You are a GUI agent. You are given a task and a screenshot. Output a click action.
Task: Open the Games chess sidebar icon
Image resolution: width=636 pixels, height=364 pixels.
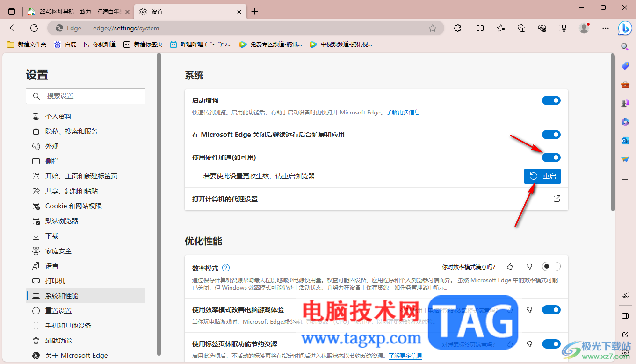point(625,103)
